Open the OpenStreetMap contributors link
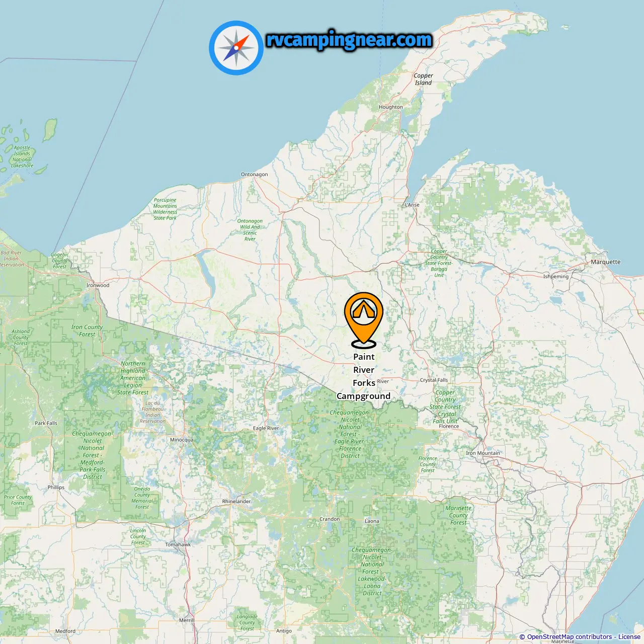The width and height of the screenshot is (644, 644). point(570,636)
